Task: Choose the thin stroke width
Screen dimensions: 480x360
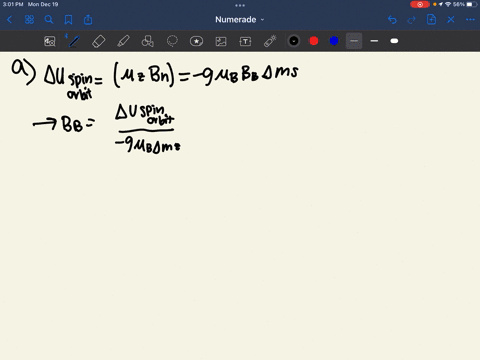Action: click(x=354, y=41)
